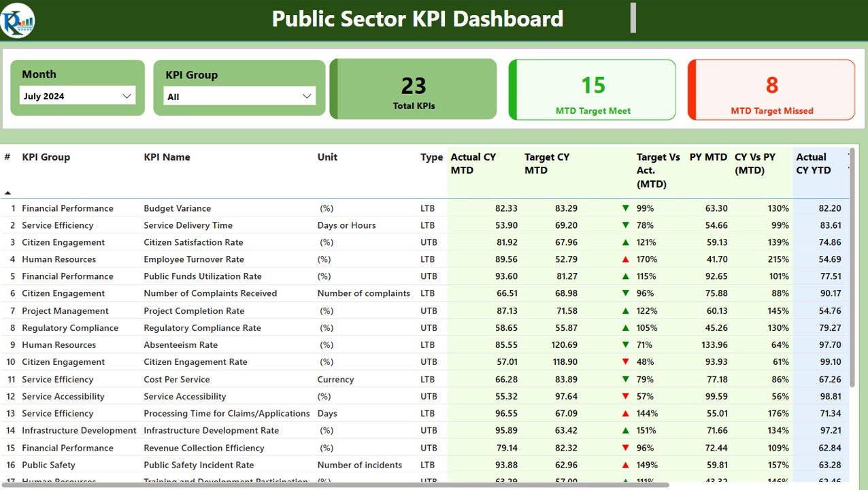Click the Actual CY MTD column header
The height and width of the screenshot is (490, 868).
pyautogui.click(x=473, y=163)
